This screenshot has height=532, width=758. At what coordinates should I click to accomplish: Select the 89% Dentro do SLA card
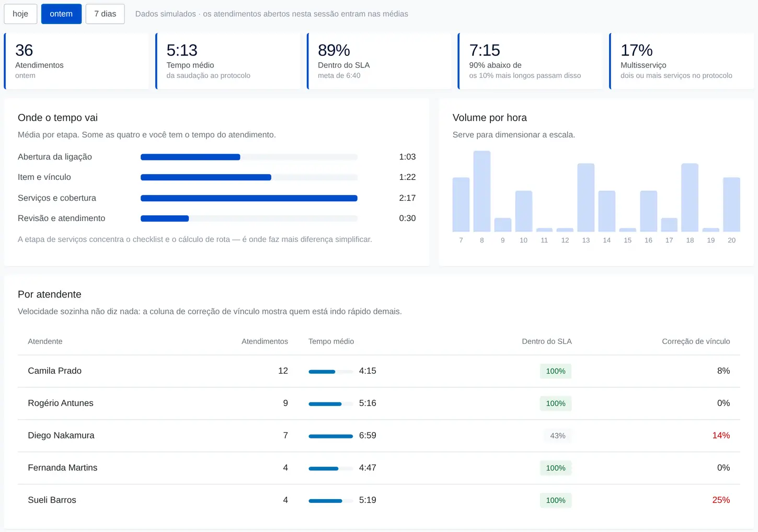[379, 61]
